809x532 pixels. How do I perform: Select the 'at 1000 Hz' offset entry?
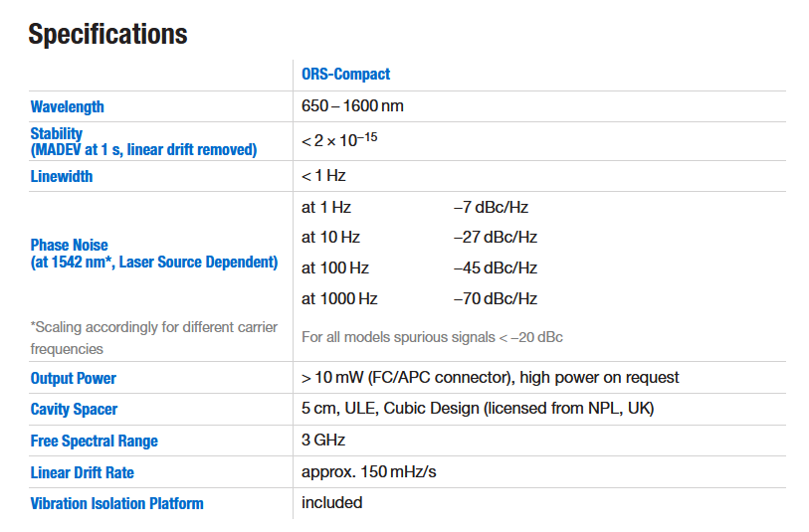coord(339,298)
